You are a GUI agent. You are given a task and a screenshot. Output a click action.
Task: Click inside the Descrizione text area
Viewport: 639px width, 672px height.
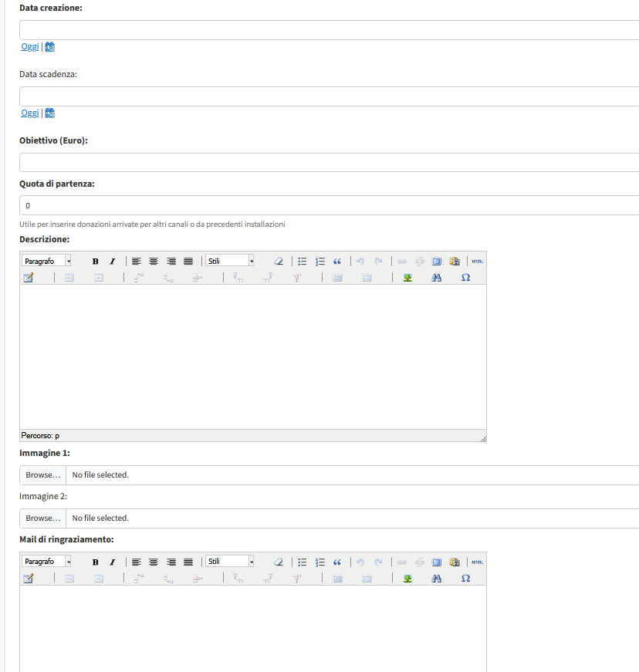[x=253, y=357]
